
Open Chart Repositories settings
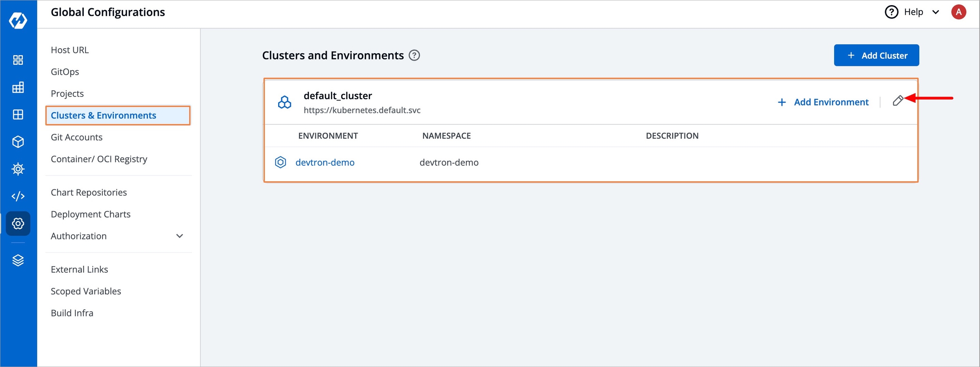pyautogui.click(x=88, y=193)
